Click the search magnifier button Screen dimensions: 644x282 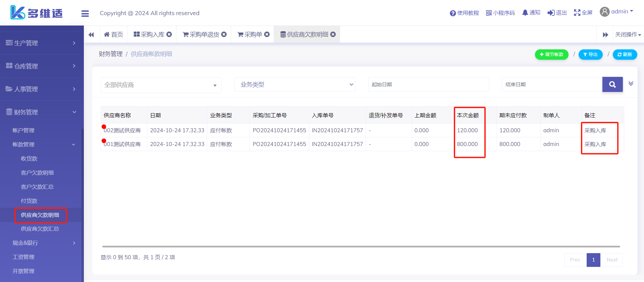click(612, 85)
